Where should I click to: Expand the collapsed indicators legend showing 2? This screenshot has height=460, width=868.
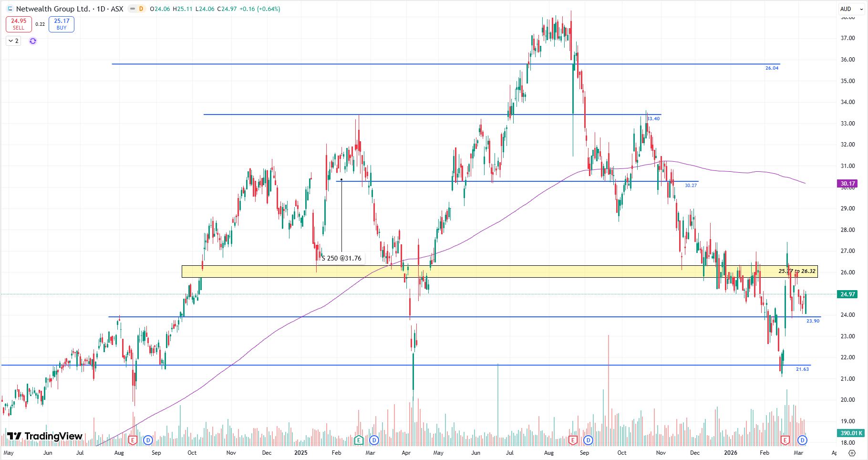13,41
